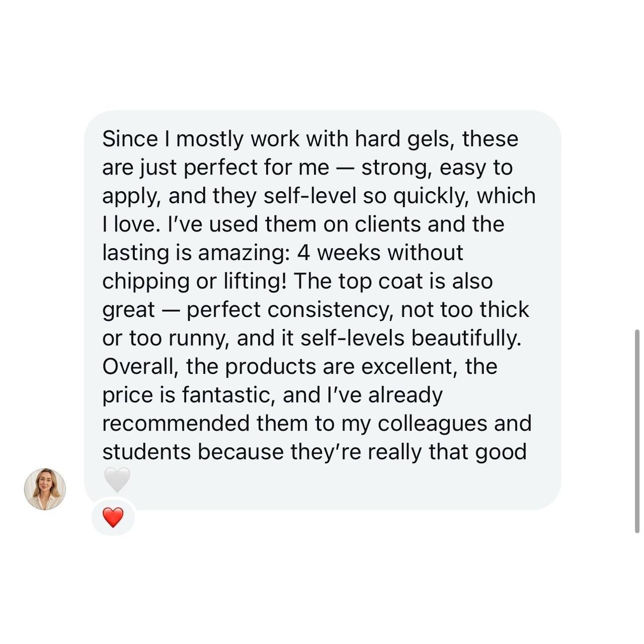Click the phrase "really that good"
Image resolution: width=644 pixels, height=644 pixels.
447,452
